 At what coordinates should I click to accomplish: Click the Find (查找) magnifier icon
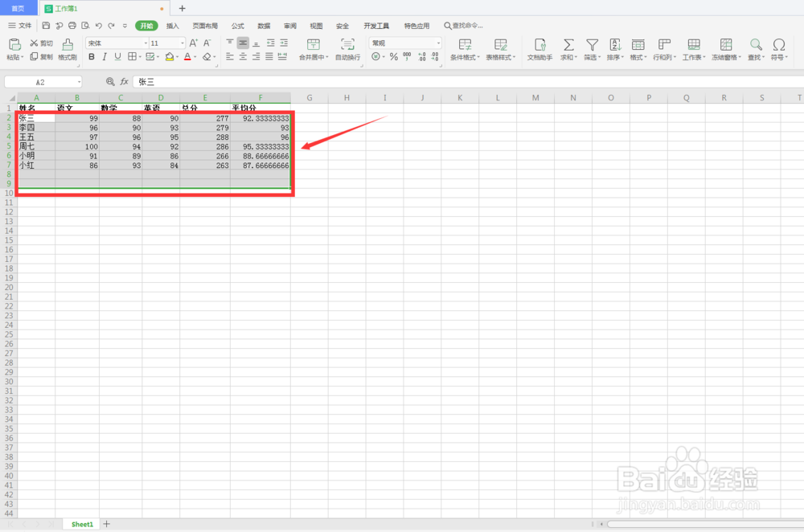(755, 44)
